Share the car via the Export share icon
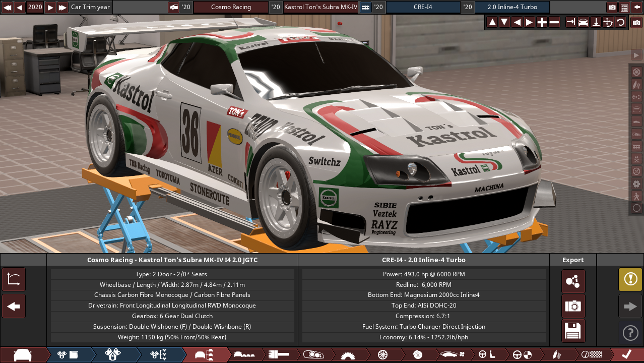The image size is (644, 363). point(573,281)
